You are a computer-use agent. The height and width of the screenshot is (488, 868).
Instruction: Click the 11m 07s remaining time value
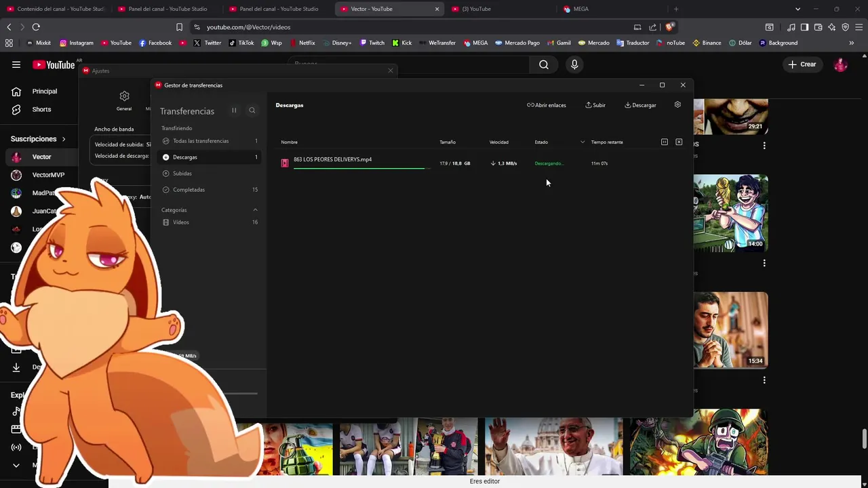click(x=599, y=163)
